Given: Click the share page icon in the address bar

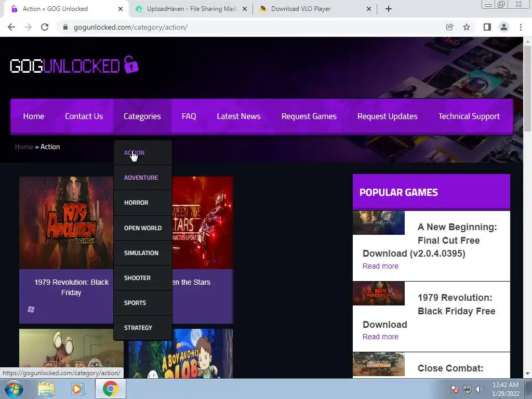Looking at the screenshot, I should click(449, 27).
